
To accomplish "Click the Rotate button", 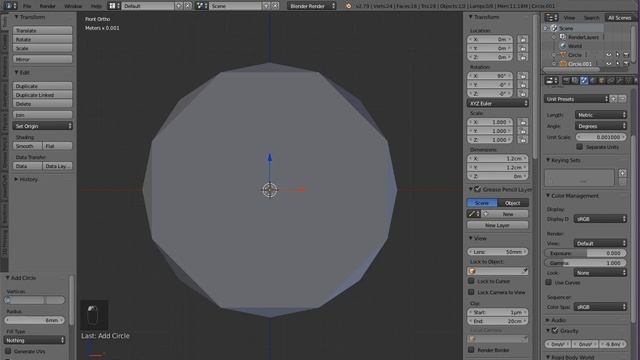I will (42, 39).
